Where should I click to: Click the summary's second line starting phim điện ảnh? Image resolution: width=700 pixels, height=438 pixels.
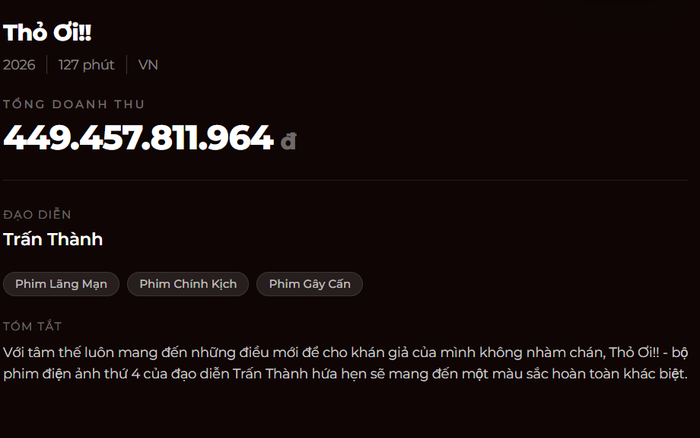pos(345,374)
